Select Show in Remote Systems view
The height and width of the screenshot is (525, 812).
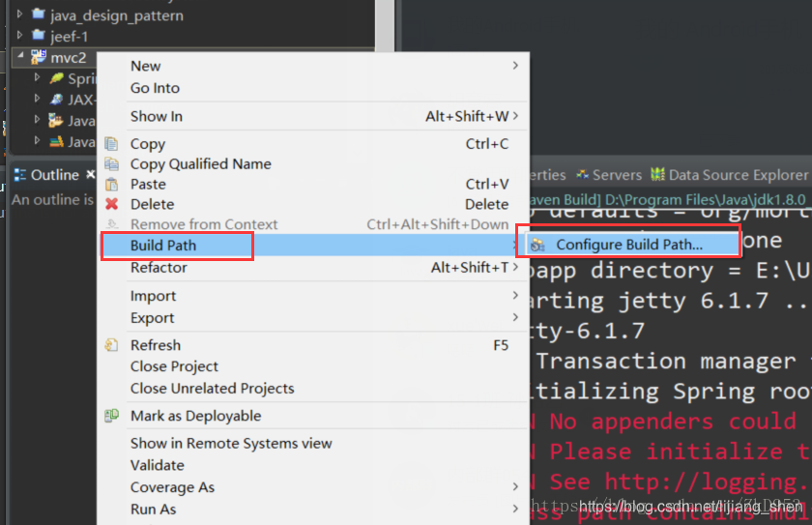tap(313, 443)
